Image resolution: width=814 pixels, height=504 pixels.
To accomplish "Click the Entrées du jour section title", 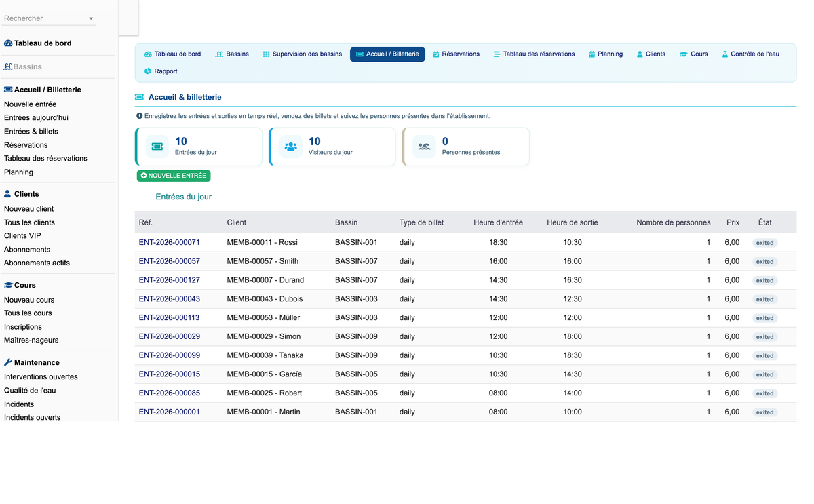I will click(184, 197).
